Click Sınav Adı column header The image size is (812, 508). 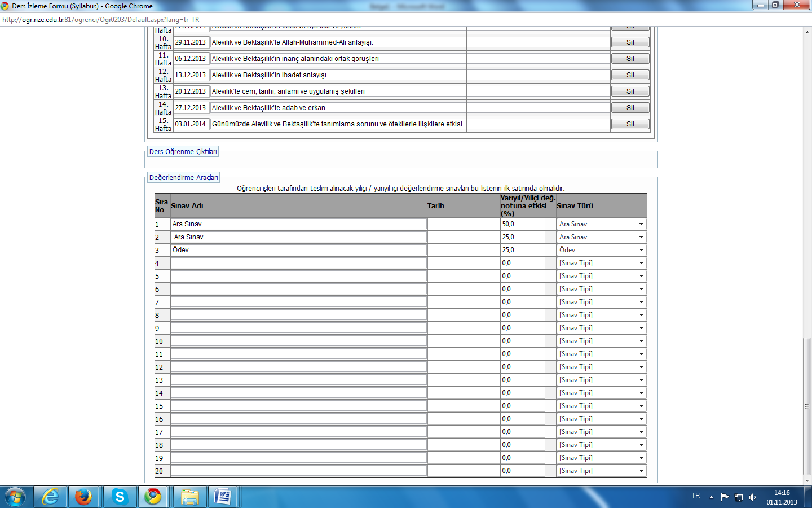(x=187, y=206)
